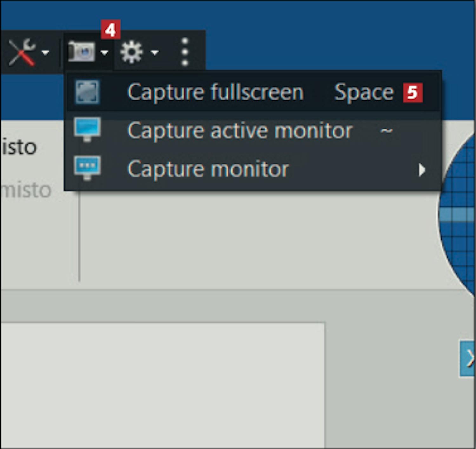Click the dotted monitor icon beside Capture monitor
The width and height of the screenshot is (476, 449).
pos(87,168)
